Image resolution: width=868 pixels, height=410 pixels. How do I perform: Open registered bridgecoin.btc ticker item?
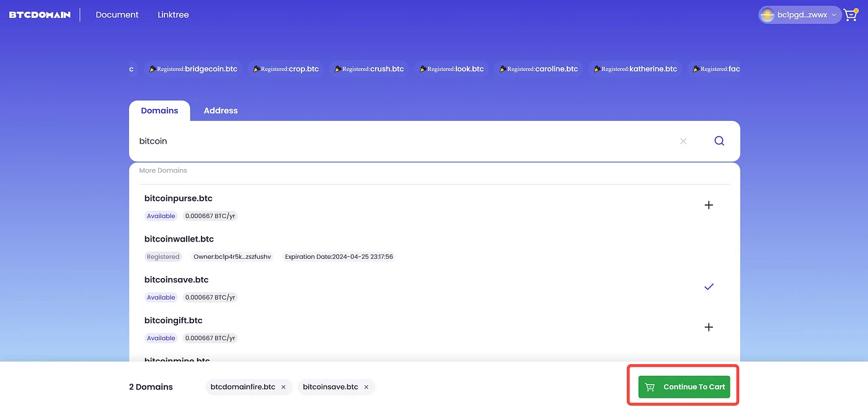tap(193, 69)
